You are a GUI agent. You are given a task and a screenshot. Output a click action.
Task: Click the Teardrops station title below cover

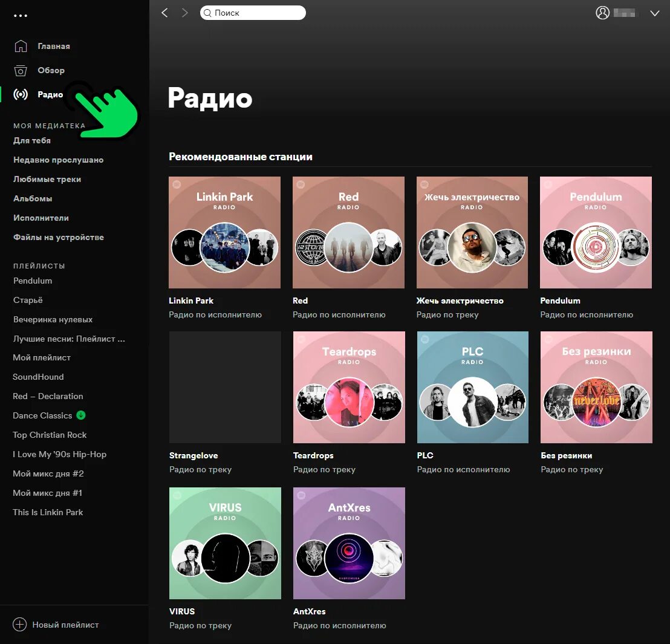pyautogui.click(x=313, y=455)
